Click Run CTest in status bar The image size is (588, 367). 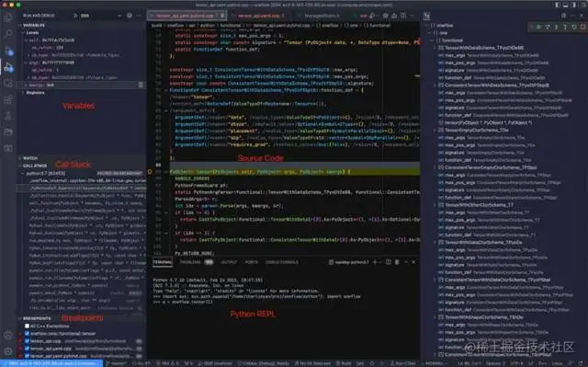point(402,363)
